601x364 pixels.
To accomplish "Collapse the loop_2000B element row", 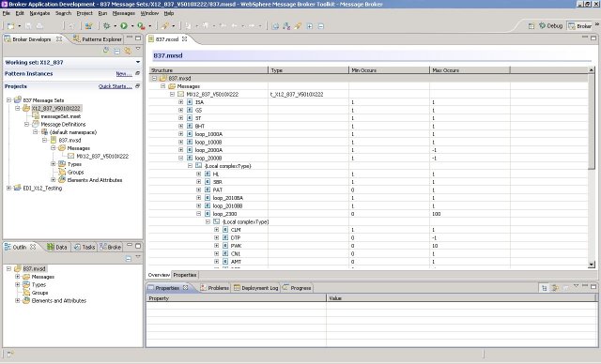I will click(x=181, y=158).
